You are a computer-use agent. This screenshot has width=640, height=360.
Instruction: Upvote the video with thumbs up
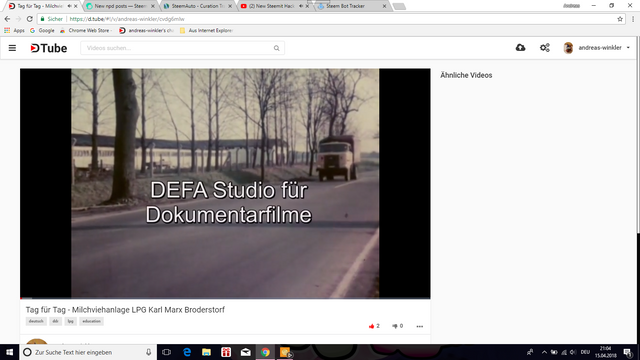[371, 326]
